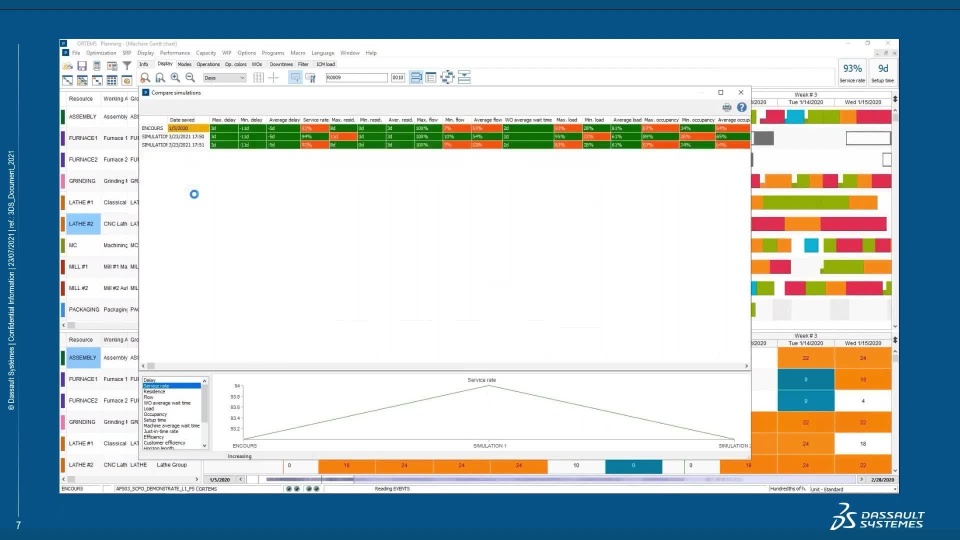Select Service rate in the indicator list
The image size is (960, 540).
click(x=171, y=386)
